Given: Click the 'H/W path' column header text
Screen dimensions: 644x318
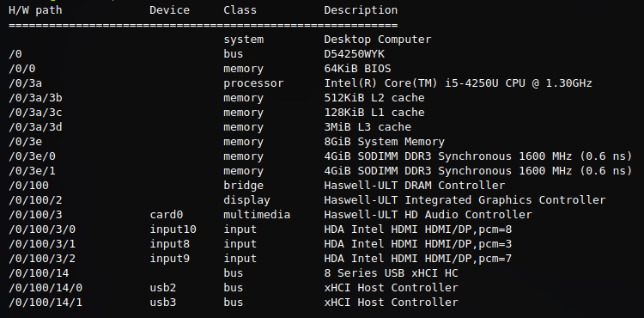Looking at the screenshot, I should click(35, 10).
